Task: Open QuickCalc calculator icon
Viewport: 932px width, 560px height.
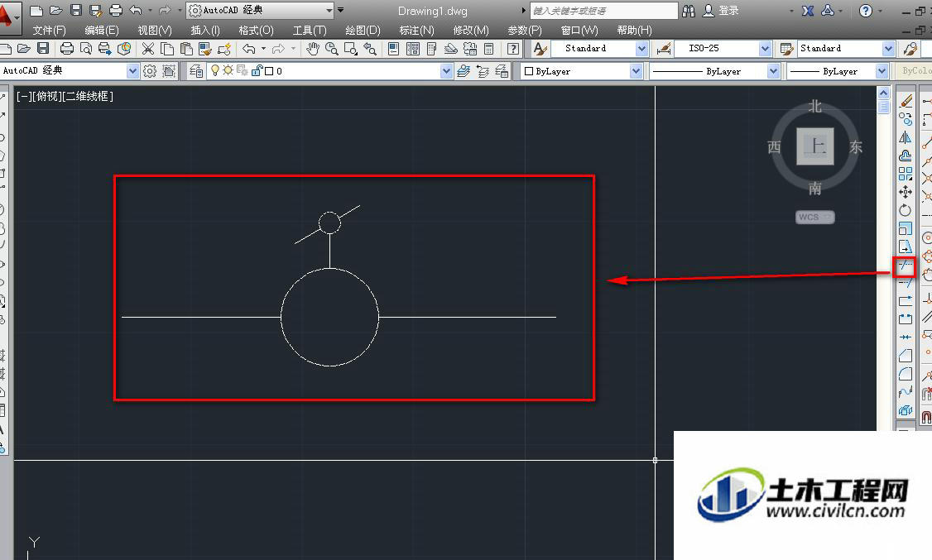Action: [x=488, y=49]
